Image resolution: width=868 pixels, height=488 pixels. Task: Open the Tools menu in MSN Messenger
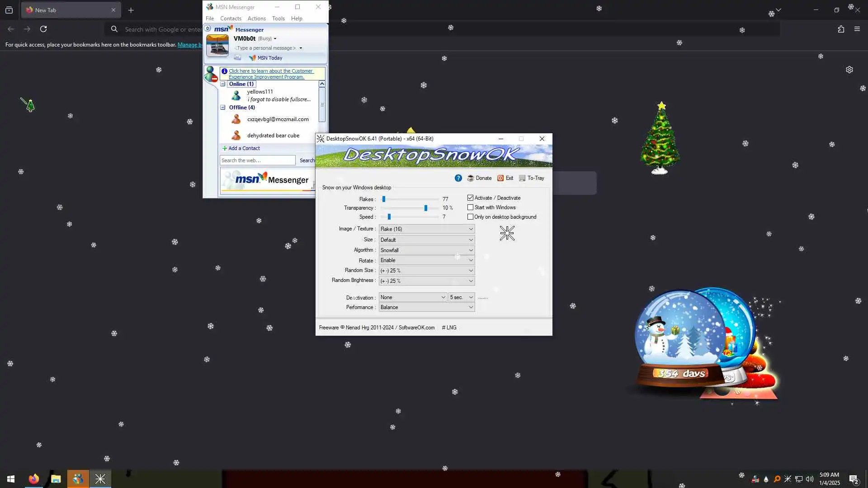click(278, 19)
